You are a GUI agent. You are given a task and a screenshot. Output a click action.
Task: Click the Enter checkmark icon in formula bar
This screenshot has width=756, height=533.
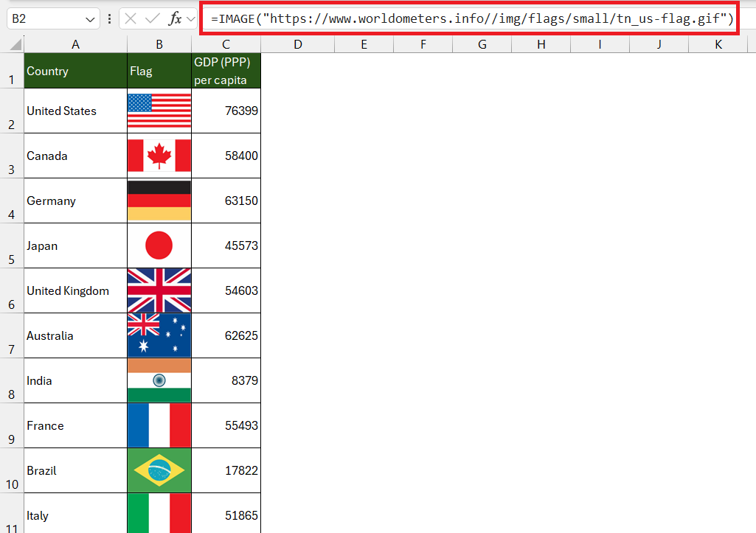point(153,18)
